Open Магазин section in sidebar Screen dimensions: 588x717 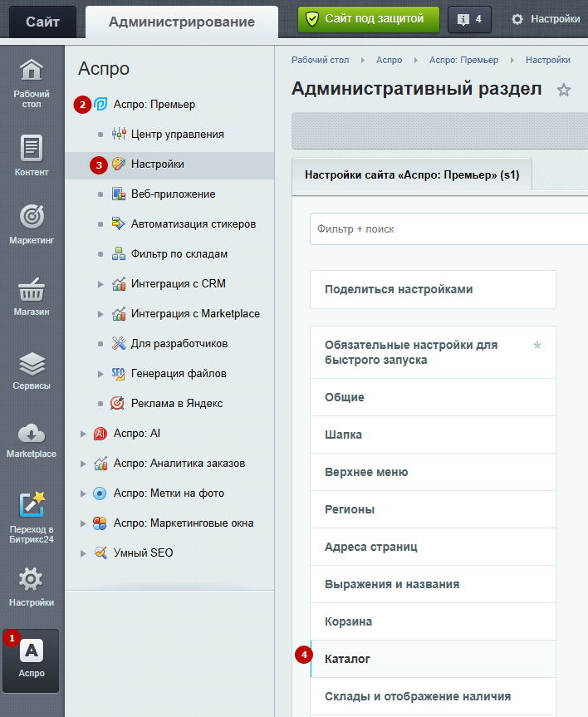click(31, 297)
